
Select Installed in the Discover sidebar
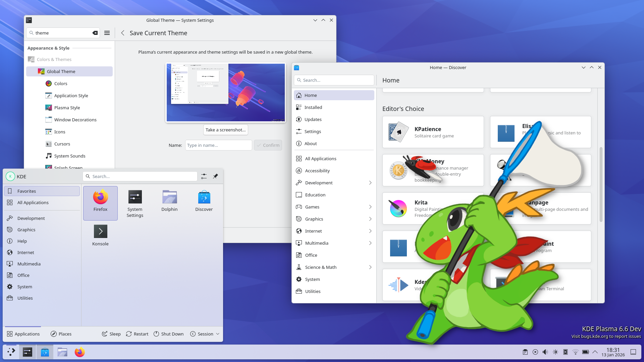tap(313, 107)
